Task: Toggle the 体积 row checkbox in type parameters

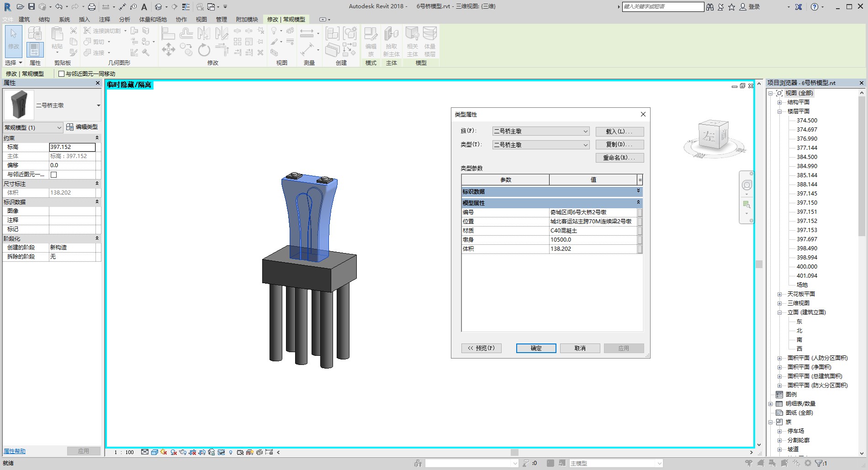Action: pos(640,249)
